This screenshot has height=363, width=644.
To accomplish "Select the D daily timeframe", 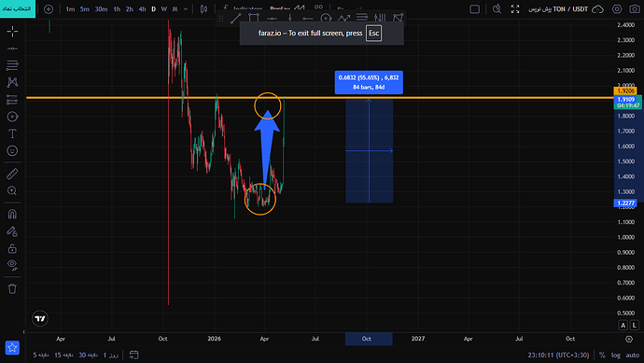I will point(154,9).
